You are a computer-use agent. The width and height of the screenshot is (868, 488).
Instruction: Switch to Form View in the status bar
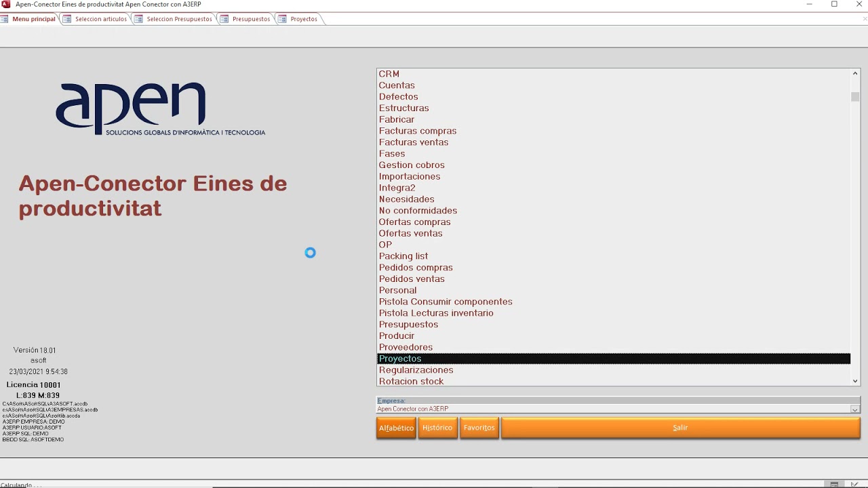click(834, 485)
